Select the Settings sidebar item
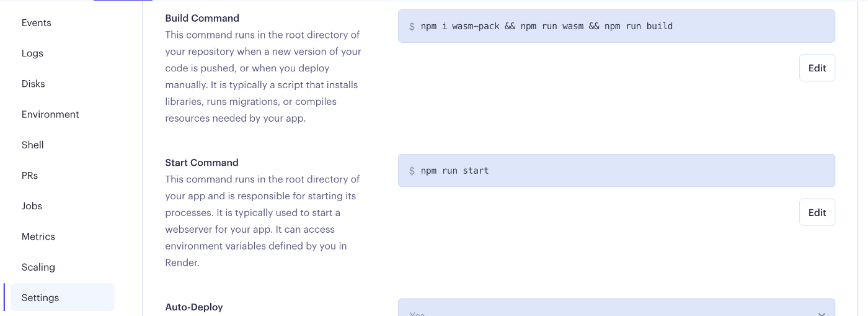868x316 pixels. click(40, 297)
